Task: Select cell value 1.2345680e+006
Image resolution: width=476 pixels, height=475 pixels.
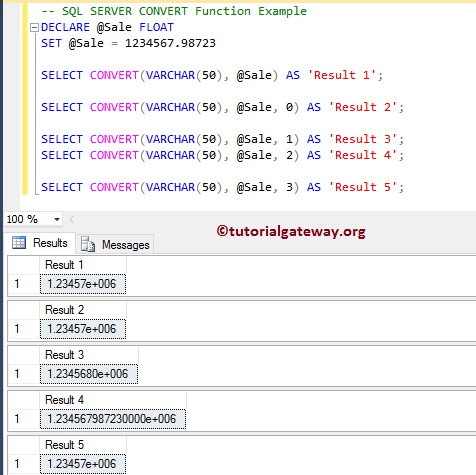Action: pos(89,374)
